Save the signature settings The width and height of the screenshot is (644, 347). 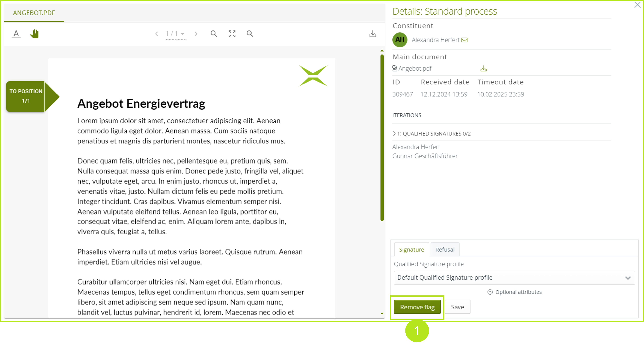pyautogui.click(x=457, y=307)
